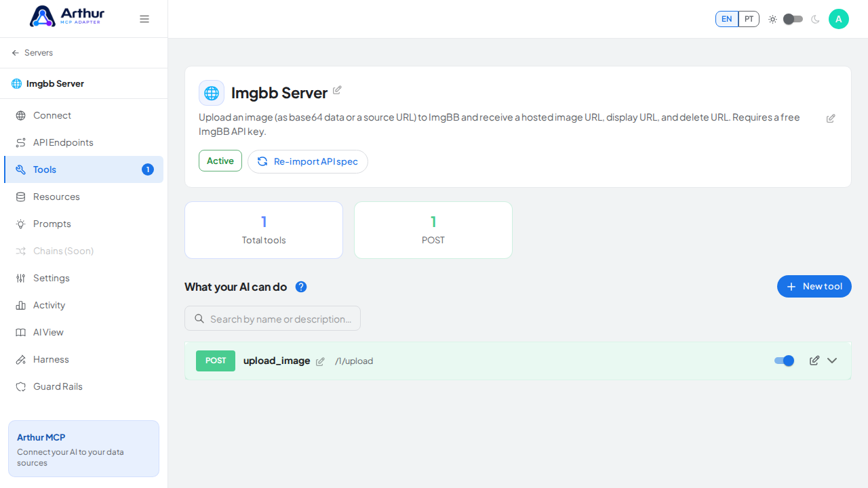Open server Settings
868x488 pixels.
click(x=83, y=278)
